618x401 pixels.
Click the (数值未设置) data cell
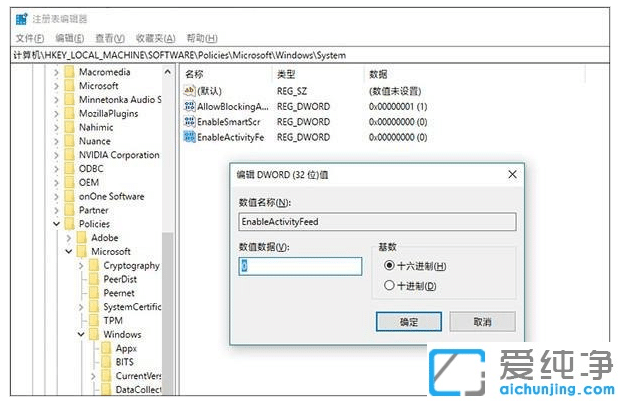tap(395, 91)
